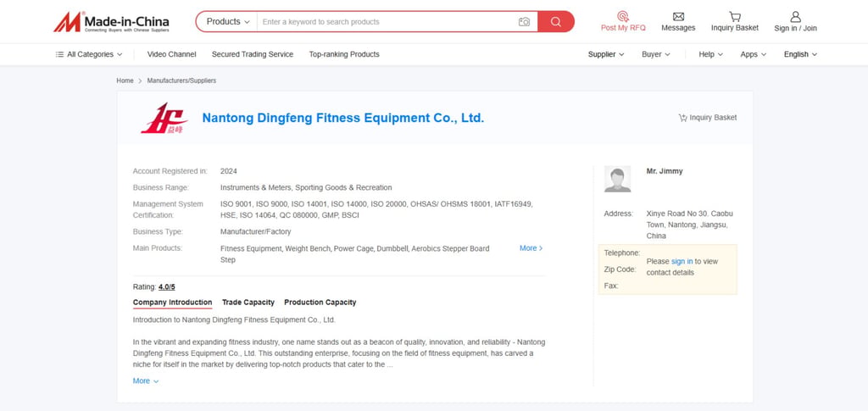Open Nantong Dingfeng Fitness Equipment company title
The height and width of the screenshot is (411, 868).
coord(343,118)
